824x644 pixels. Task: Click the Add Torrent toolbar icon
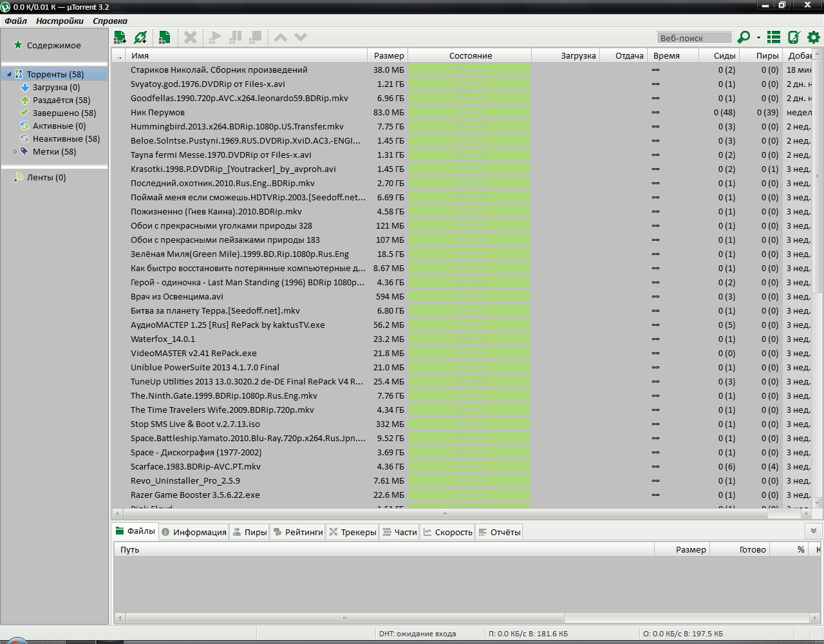click(x=120, y=37)
